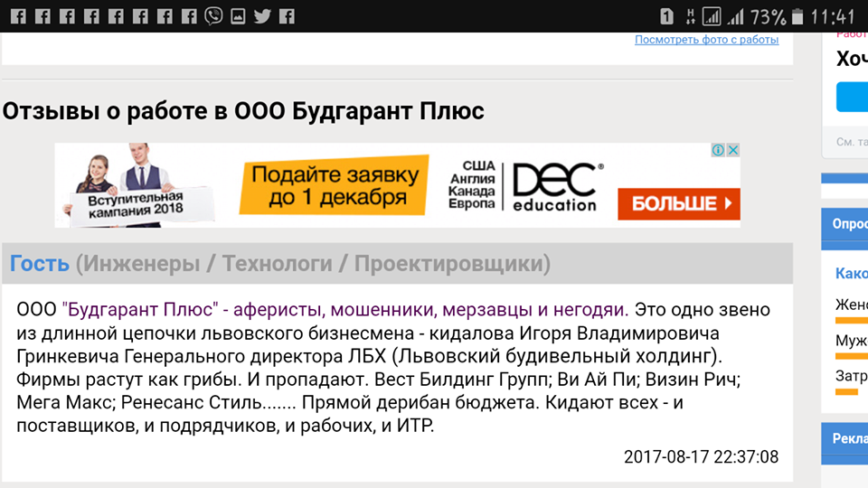Select the 'Муж' poll option
The width and height of the screenshot is (868, 488).
point(852,339)
